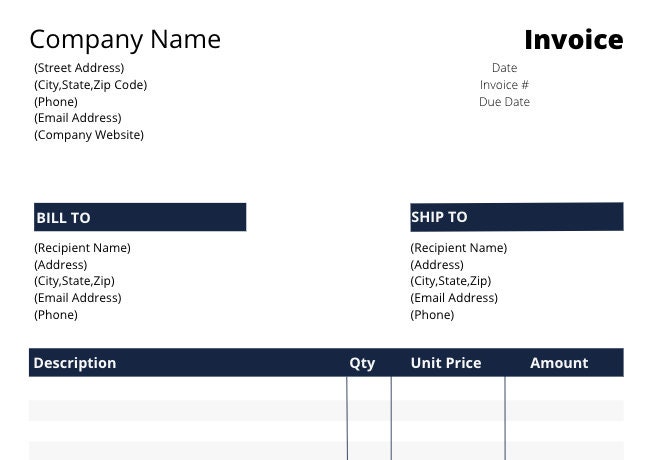Click the Amount column header
Screen dimensions: 660x460
[x=559, y=363]
